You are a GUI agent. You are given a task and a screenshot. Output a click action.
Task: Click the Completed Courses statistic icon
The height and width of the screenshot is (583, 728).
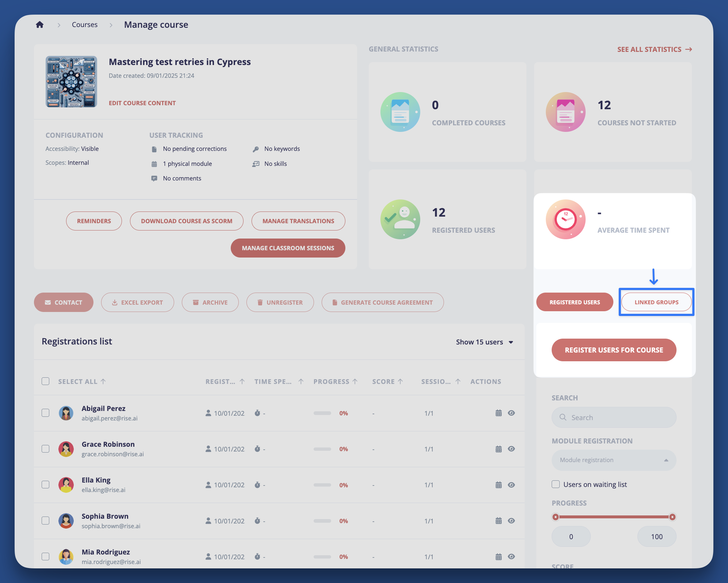click(400, 112)
